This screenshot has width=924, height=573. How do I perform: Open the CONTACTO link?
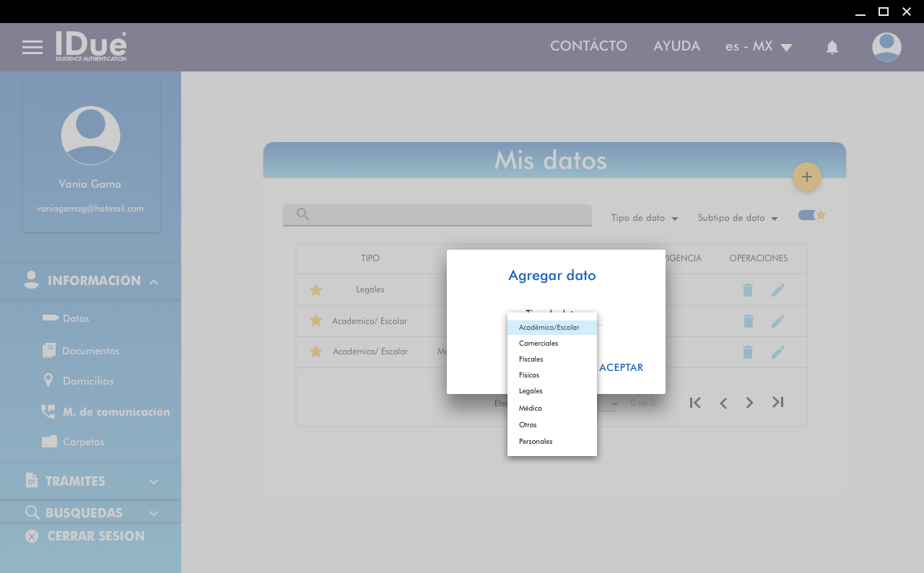click(x=588, y=46)
